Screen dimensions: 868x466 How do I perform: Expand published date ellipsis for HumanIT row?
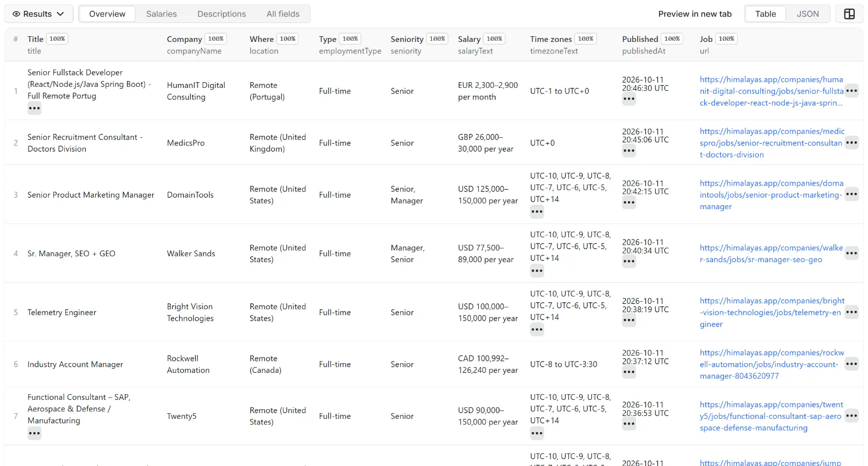click(x=629, y=99)
